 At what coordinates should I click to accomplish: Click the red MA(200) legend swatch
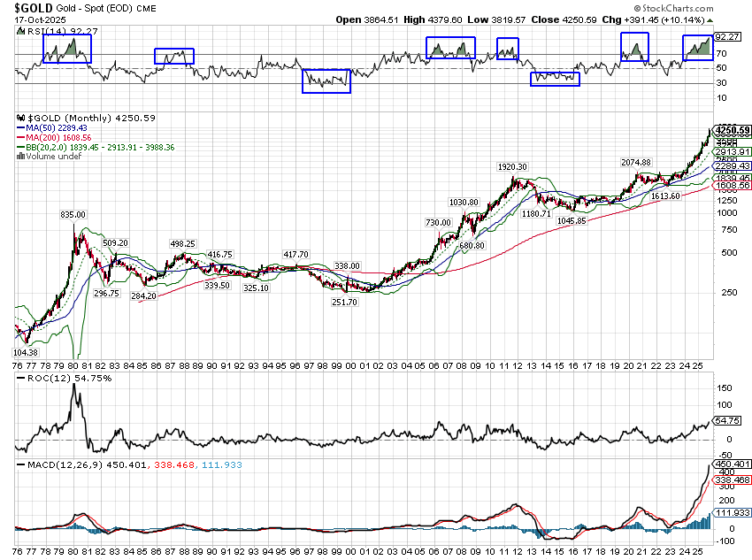(19, 138)
